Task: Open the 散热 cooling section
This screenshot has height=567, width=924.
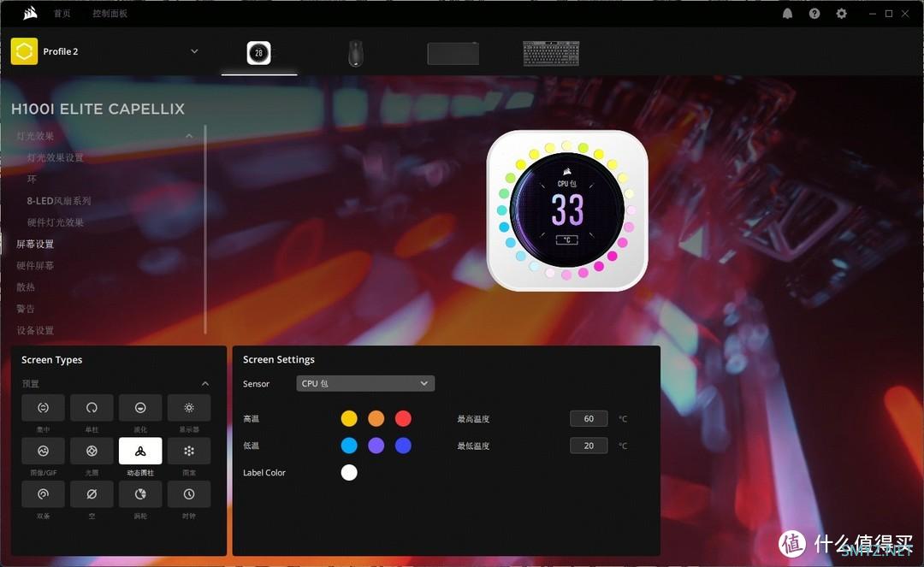Action: tap(26, 287)
